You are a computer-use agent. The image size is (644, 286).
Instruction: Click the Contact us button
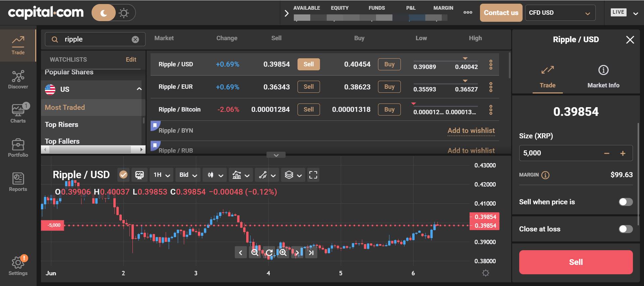click(x=501, y=13)
